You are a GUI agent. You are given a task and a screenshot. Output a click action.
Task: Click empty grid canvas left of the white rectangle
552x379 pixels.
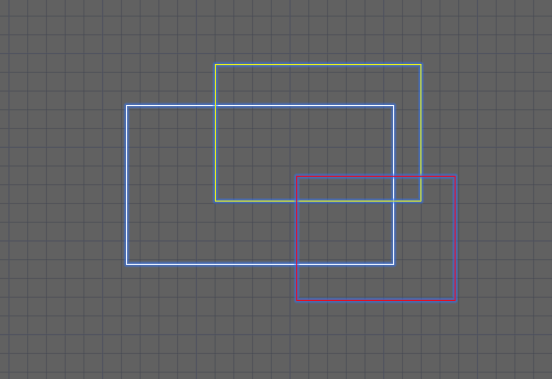pyautogui.click(x=63, y=185)
